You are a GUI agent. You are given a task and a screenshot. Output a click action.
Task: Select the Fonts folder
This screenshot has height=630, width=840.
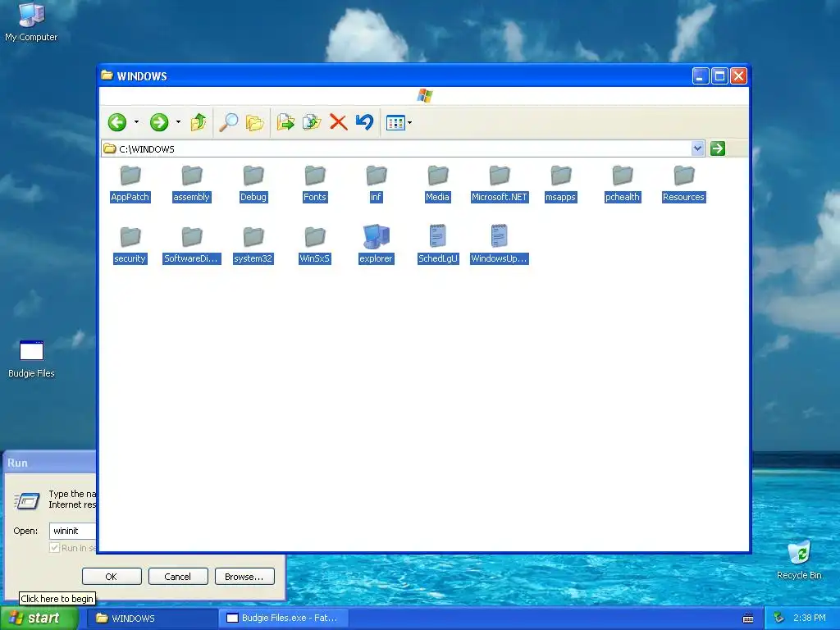tap(314, 184)
